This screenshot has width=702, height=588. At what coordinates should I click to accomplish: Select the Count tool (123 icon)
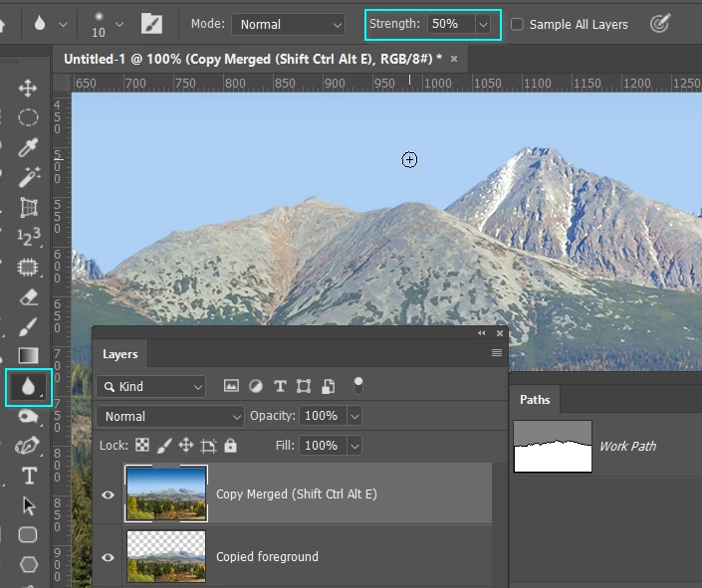29,237
